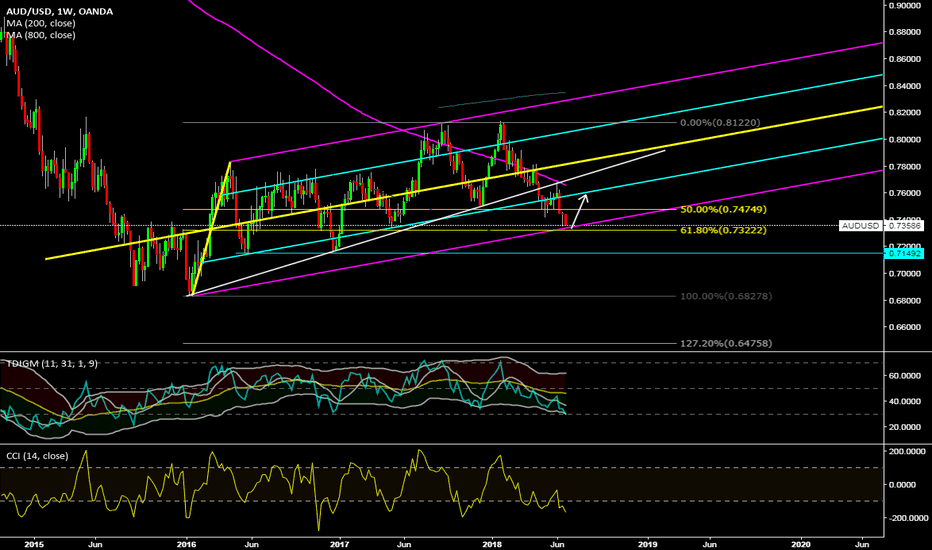Click the 0.00%(0.81220) Fibonacci level label
This screenshot has width=932, height=550.
click(x=720, y=122)
